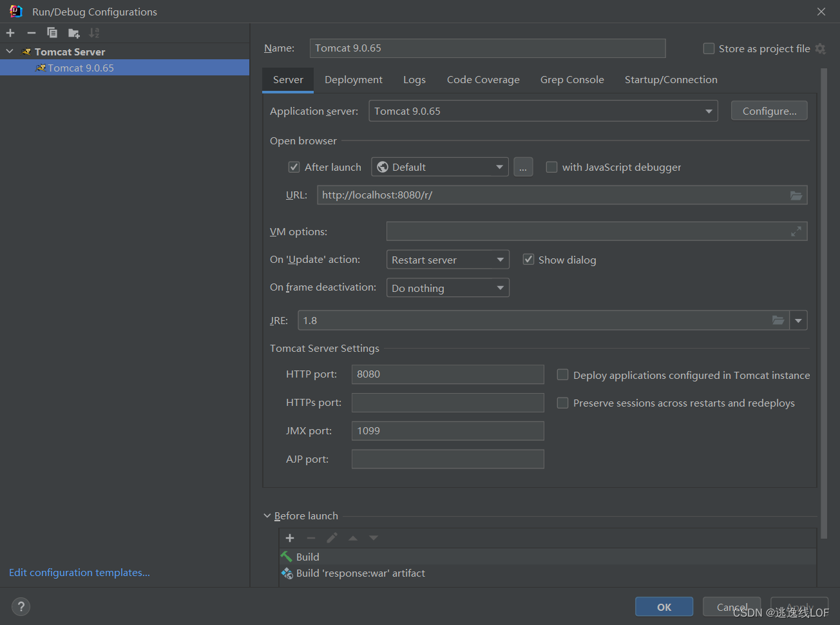Click OK button
The width and height of the screenshot is (840, 625).
tap(664, 607)
